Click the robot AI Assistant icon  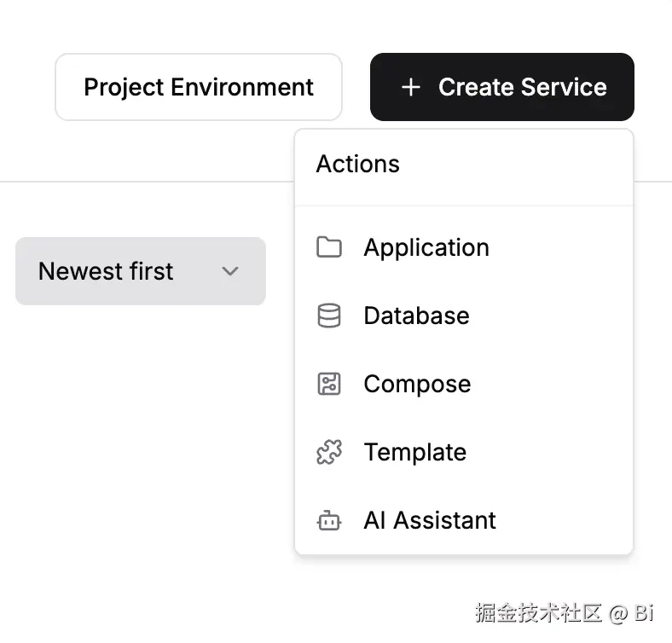coord(329,520)
